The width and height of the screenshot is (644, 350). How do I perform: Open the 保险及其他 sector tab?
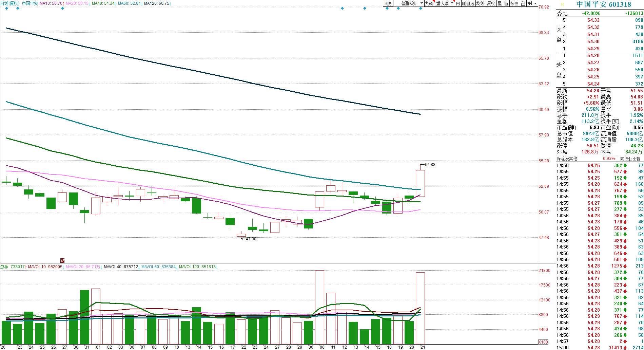(567, 159)
